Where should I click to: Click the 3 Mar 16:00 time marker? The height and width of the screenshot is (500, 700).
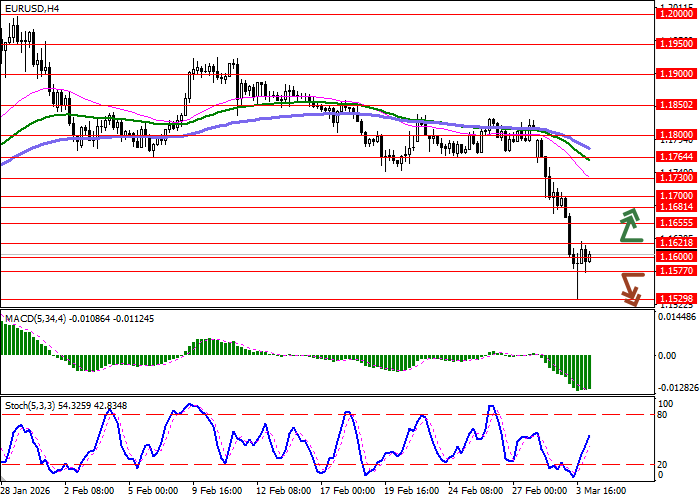(x=600, y=491)
